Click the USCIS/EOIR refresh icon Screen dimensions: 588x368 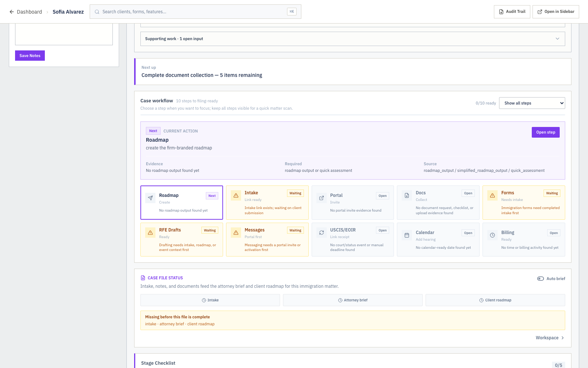pyautogui.click(x=322, y=233)
